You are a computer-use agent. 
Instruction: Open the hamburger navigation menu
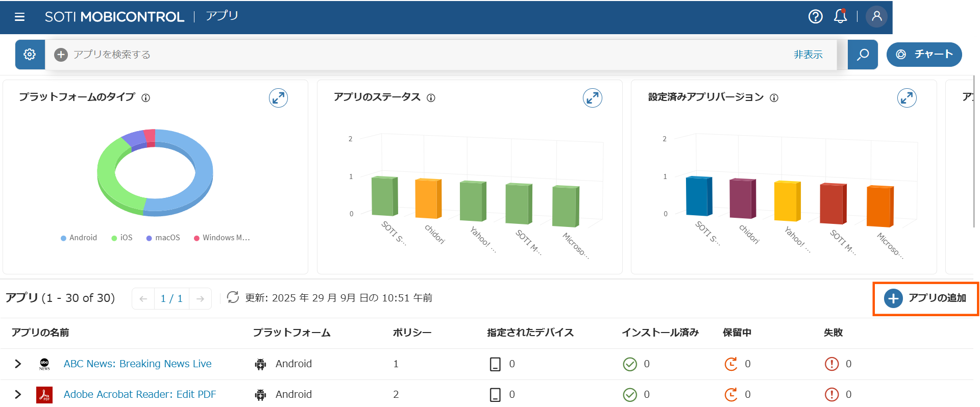20,17
